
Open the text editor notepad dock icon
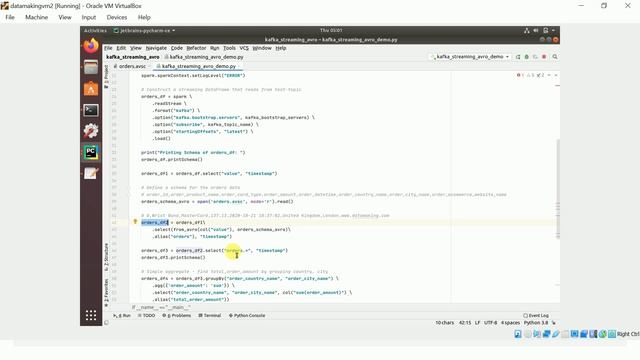pyautogui.click(x=91, y=173)
